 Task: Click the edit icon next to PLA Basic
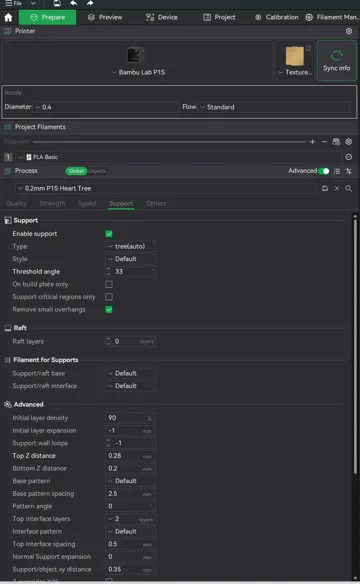coord(348,157)
